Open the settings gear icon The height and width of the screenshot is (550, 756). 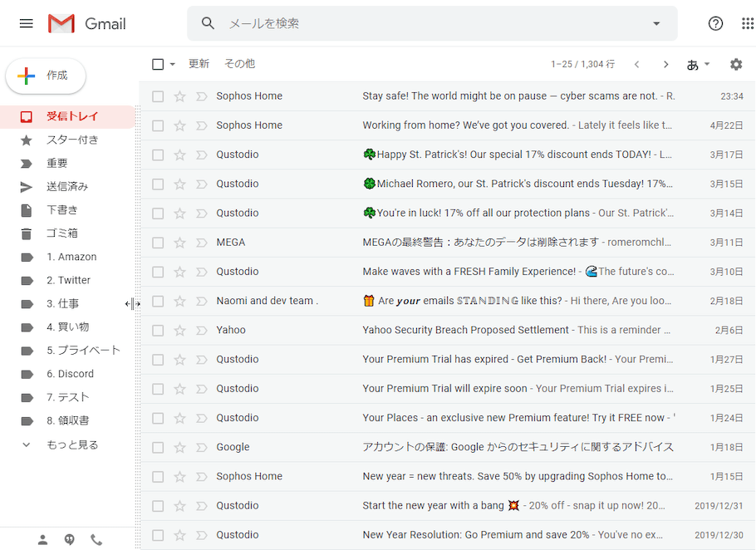coord(736,64)
